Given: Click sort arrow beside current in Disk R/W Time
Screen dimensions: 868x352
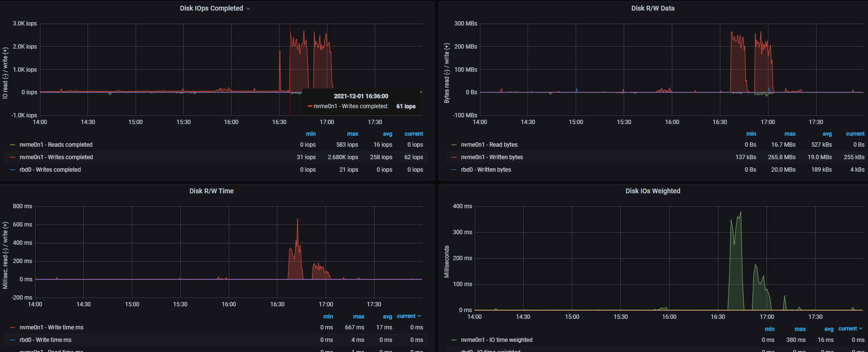Looking at the screenshot, I should (x=419, y=316).
